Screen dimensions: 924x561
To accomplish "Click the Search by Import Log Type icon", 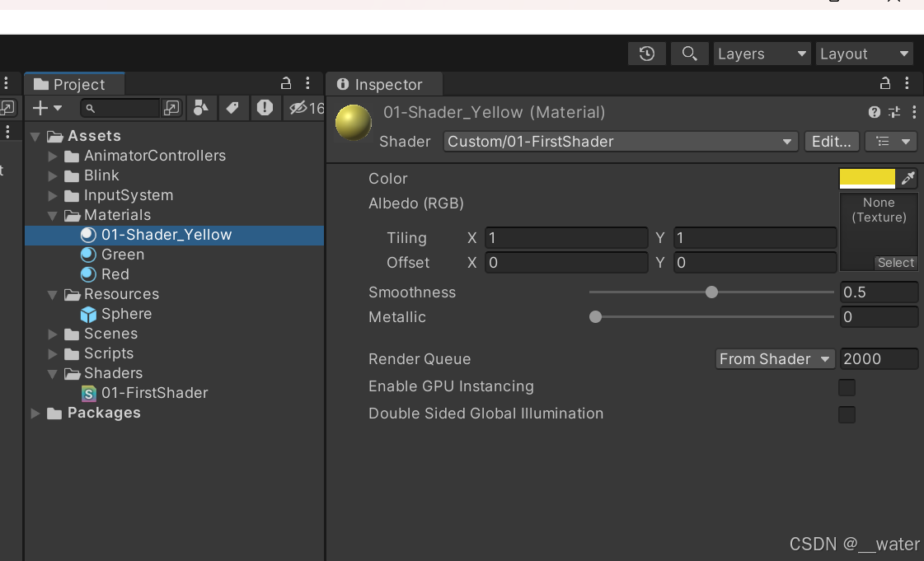I will (x=265, y=108).
